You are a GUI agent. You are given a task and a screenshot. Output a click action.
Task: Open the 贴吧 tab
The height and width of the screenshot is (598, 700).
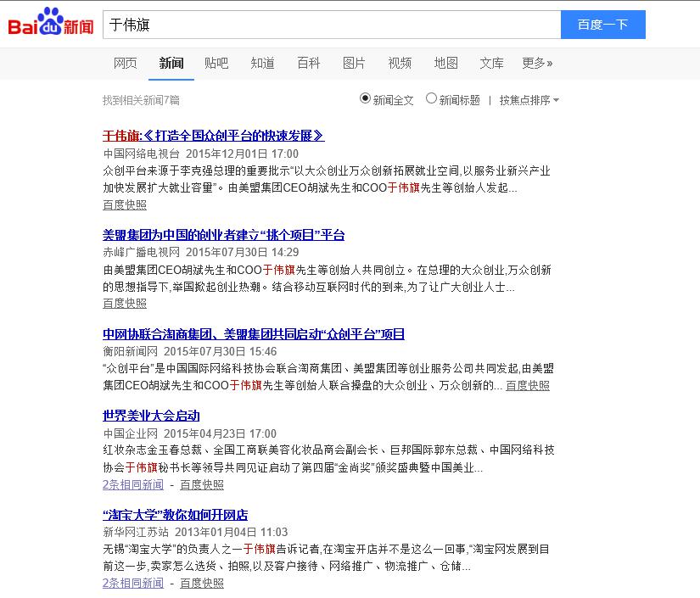tap(216, 64)
